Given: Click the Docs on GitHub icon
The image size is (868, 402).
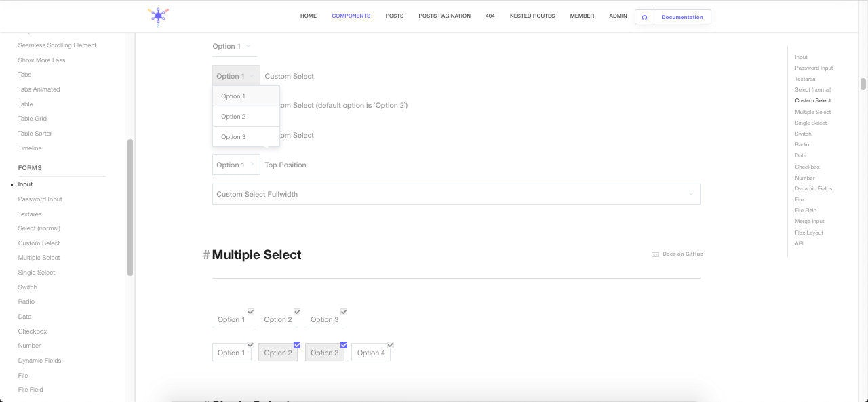Looking at the screenshot, I should [654, 254].
